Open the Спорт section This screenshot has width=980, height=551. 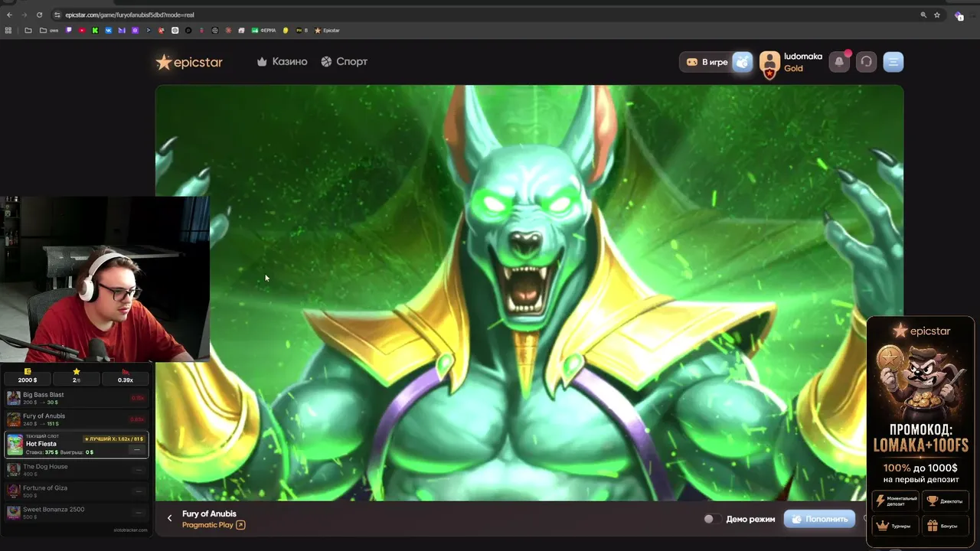pyautogui.click(x=344, y=61)
